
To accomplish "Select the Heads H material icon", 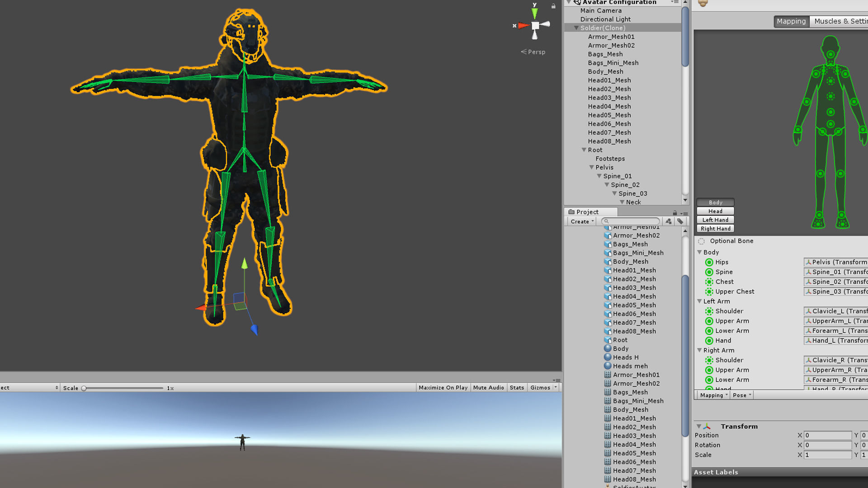I will [x=608, y=357].
